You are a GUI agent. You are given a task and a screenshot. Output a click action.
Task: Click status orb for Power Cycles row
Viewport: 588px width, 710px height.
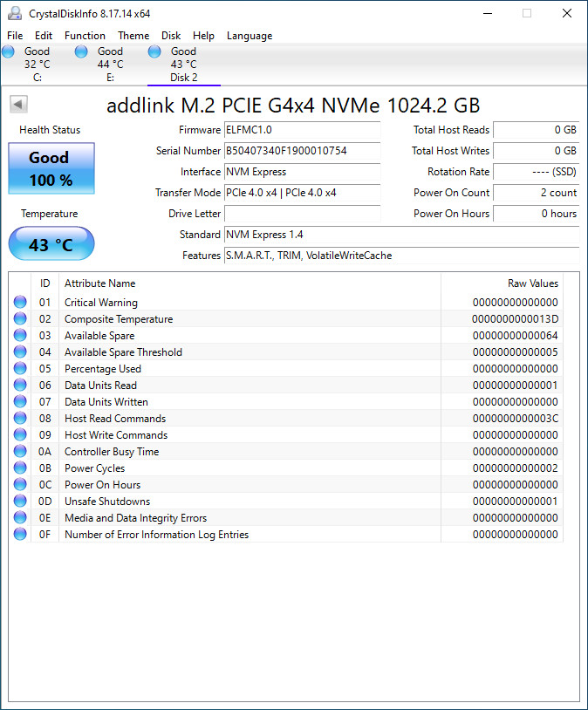[20, 468]
